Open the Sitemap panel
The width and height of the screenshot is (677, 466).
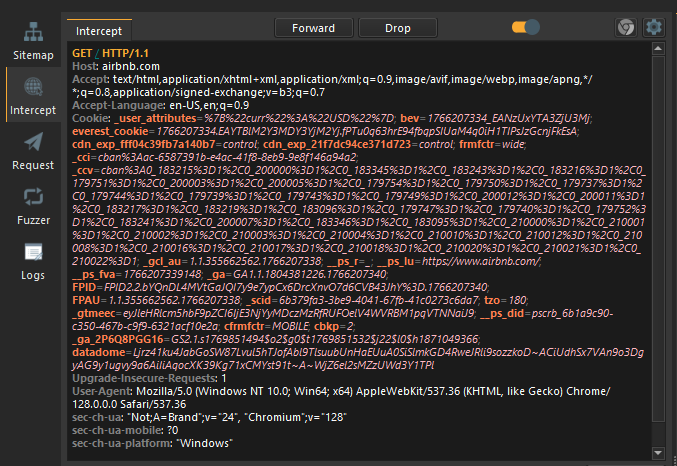click(33, 41)
